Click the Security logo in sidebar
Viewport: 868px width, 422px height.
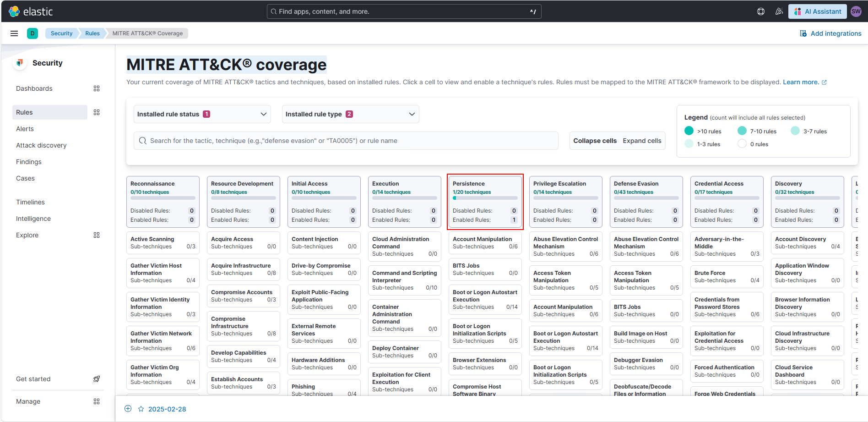pos(20,63)
